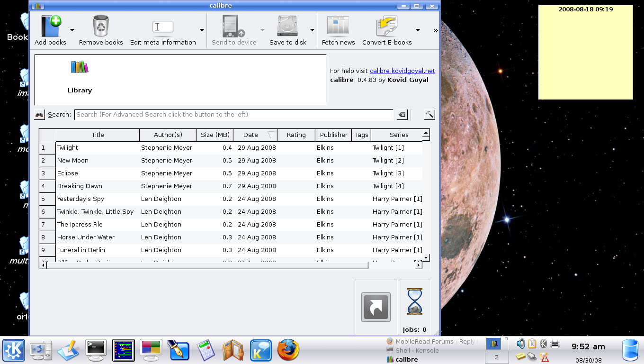Expand the Convert E-books dropdown arrow
This screenshot has height=364, width=644.
click(x=418, y=30)
